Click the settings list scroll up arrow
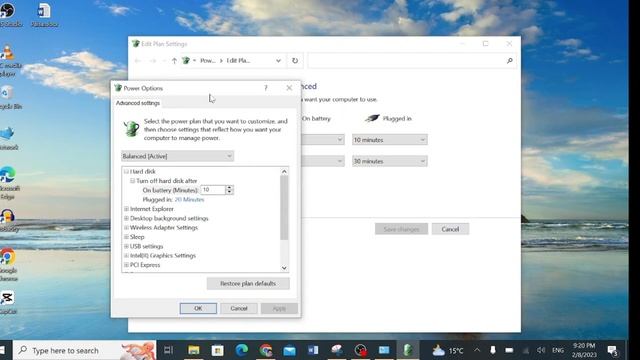640x360 pixels. tap(284, 171)
